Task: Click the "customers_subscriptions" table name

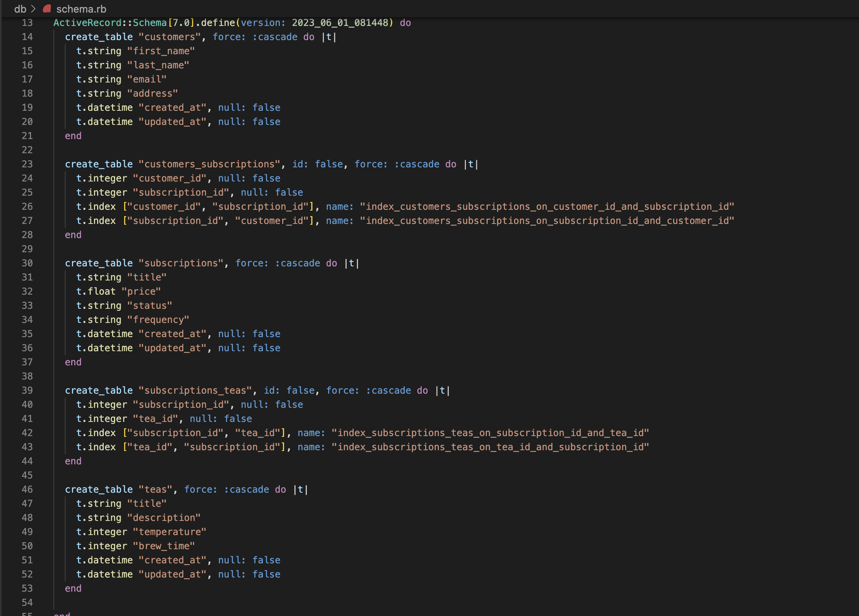Action: (209, 164)
